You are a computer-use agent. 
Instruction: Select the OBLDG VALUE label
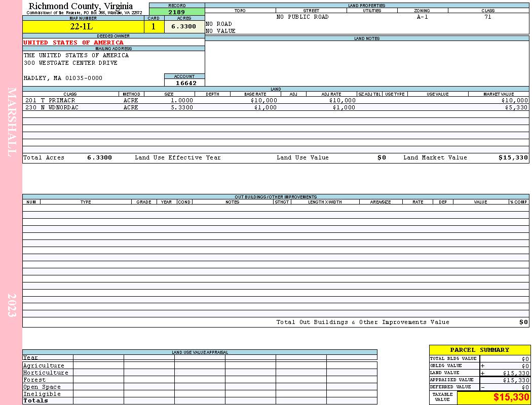coord(446,366)
